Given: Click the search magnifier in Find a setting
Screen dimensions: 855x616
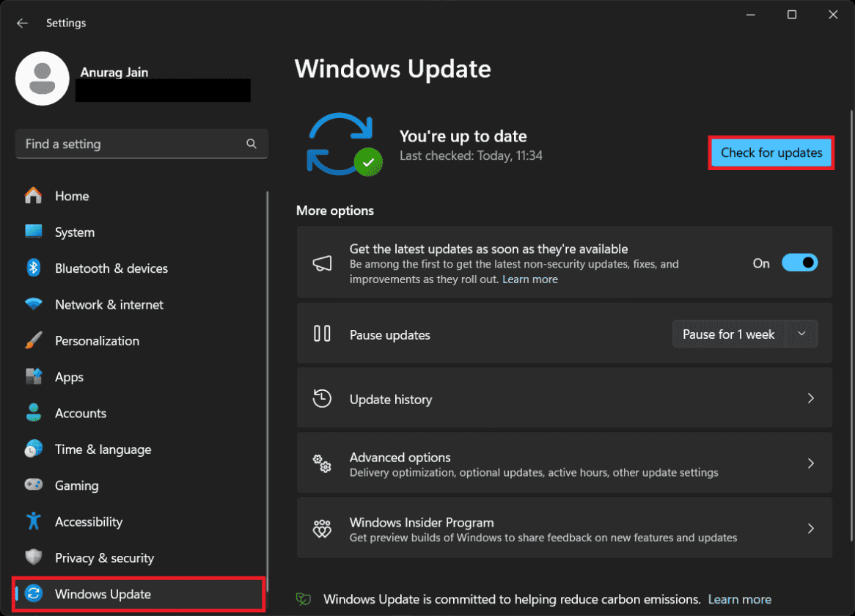Looking at the screenshot, I should [252, 144].
